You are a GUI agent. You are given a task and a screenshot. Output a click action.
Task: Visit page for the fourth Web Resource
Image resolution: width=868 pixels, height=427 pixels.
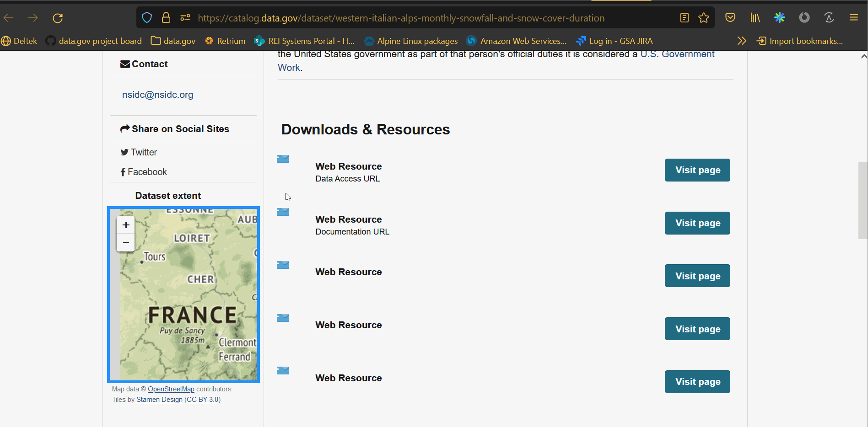[x=697, y=329]
